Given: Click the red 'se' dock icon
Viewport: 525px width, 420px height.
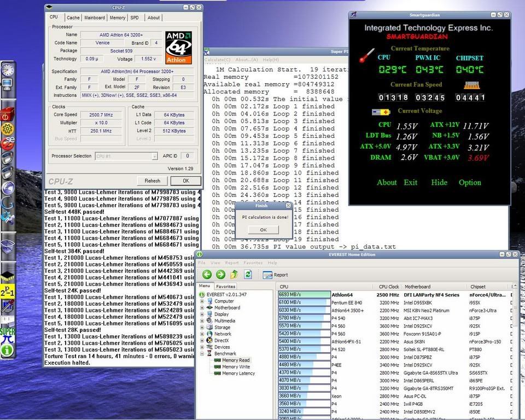Looking at the screenshot, I should tap(7, 143).
